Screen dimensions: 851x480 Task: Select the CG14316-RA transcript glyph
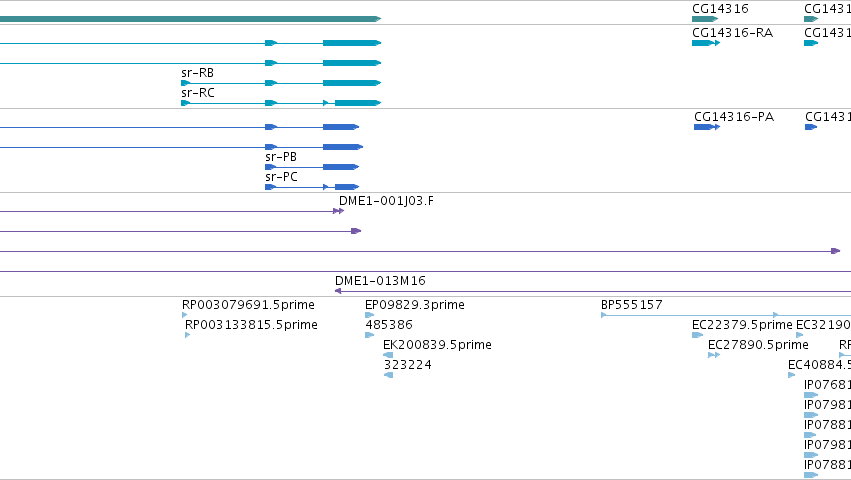pos(706,43)
